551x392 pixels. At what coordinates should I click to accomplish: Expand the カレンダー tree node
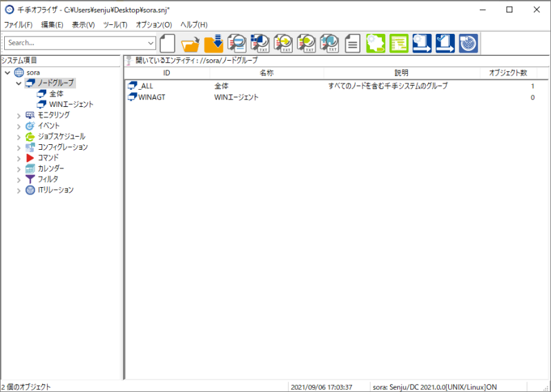coord(19,169)
